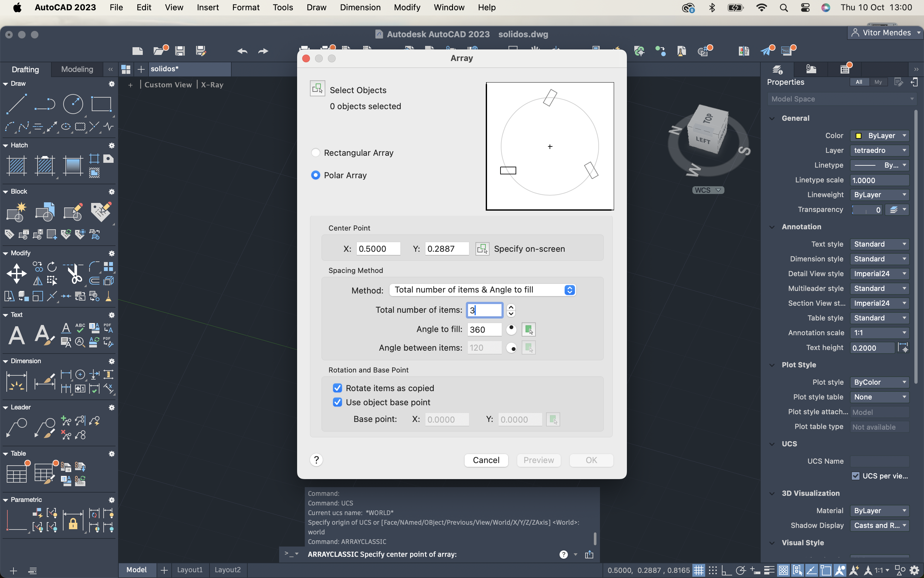This screenshot has height=578, width=924.
Task: Click the yellow color swatch ByLayer
Action: pos(859,136)
